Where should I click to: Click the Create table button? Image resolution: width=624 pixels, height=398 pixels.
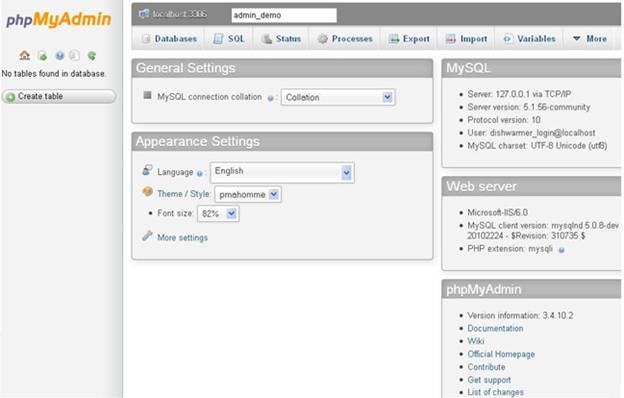click(x=59, y=96)
